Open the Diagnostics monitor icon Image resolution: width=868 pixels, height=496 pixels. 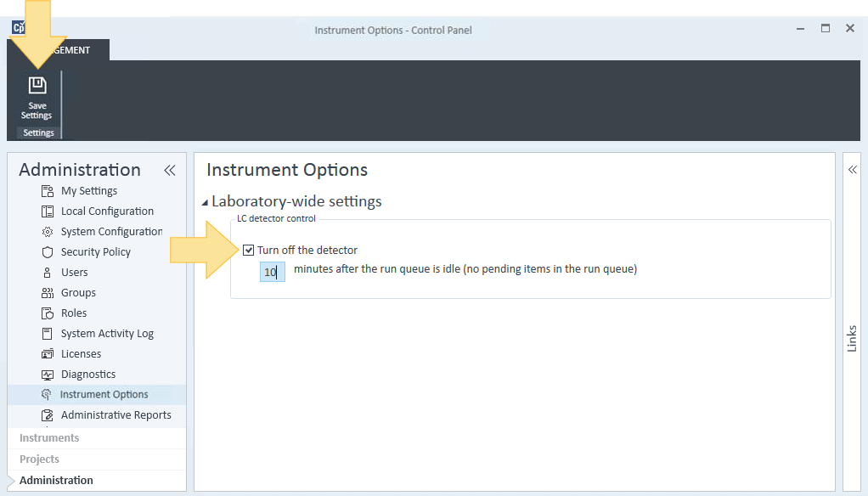(48, 375)
